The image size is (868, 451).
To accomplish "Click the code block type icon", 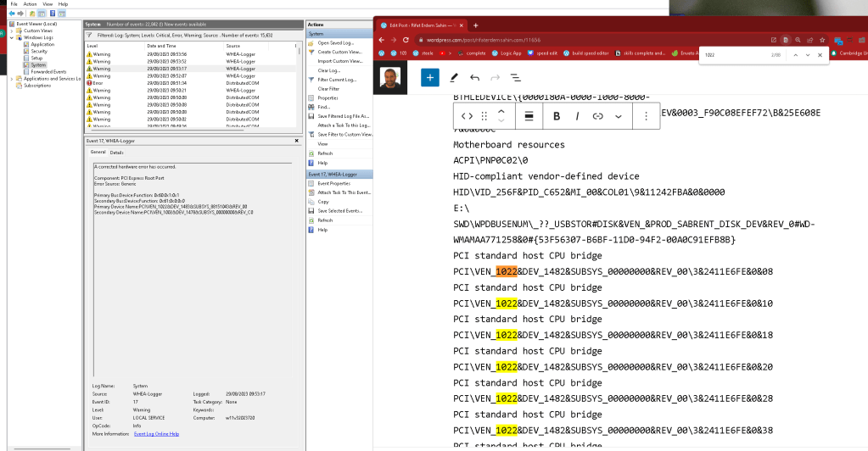I will (x=467, y=116).
